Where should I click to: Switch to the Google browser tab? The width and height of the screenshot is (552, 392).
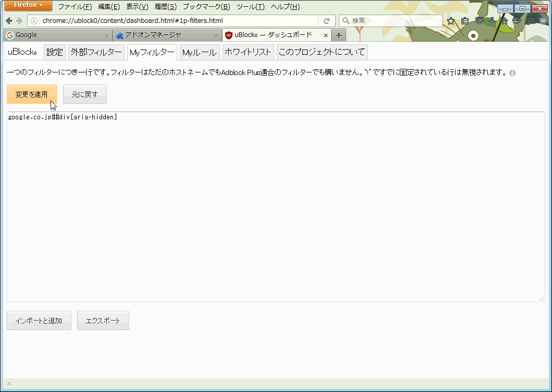58,35
